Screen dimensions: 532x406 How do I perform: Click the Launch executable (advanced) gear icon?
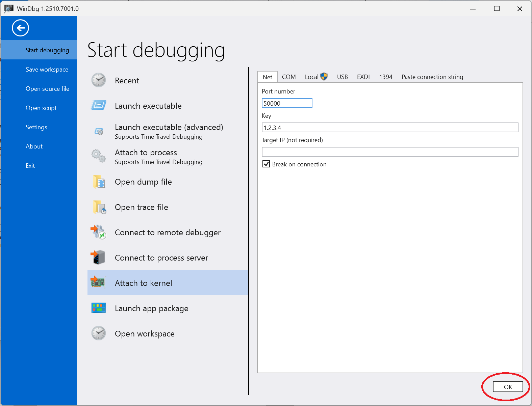pos(99,131)
